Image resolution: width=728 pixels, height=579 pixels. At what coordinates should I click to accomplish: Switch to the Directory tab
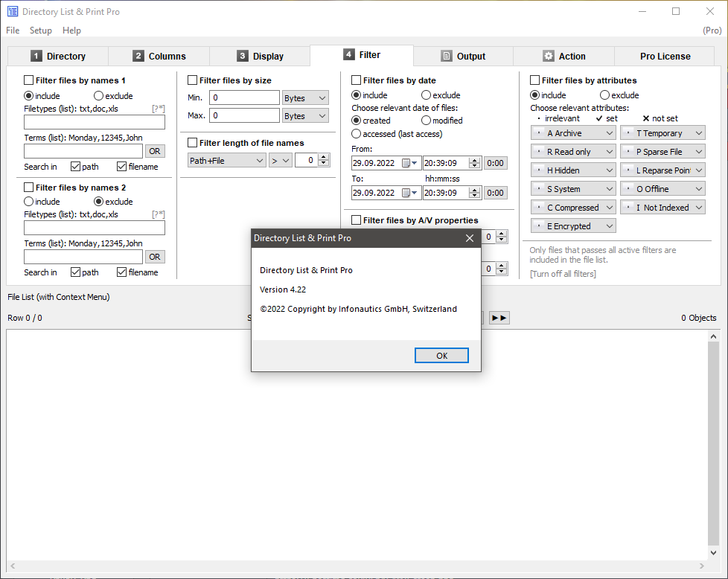coord(58,56)
